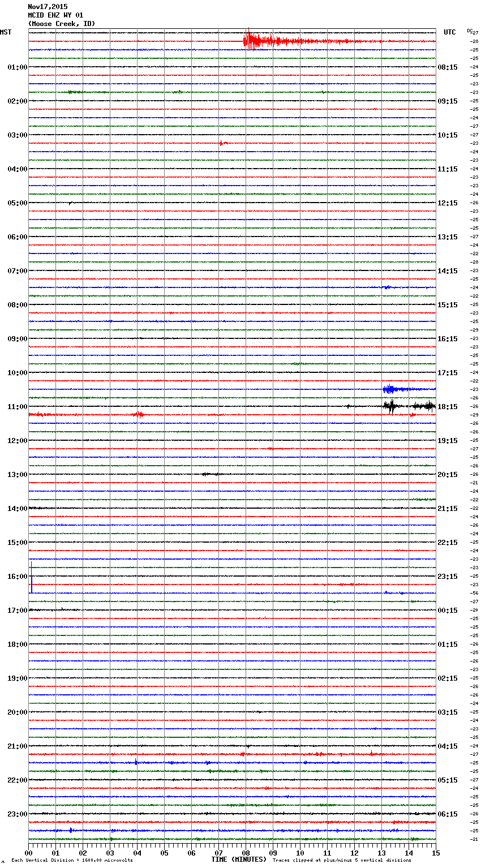Select the 01:00 MST time label
481x868 pixels.
point(18,67)
